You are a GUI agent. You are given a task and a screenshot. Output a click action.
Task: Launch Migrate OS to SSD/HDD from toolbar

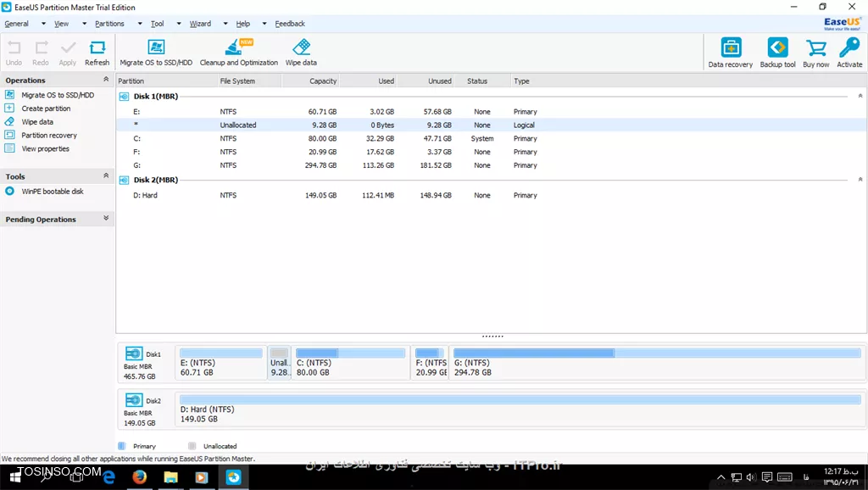(156, 53)
